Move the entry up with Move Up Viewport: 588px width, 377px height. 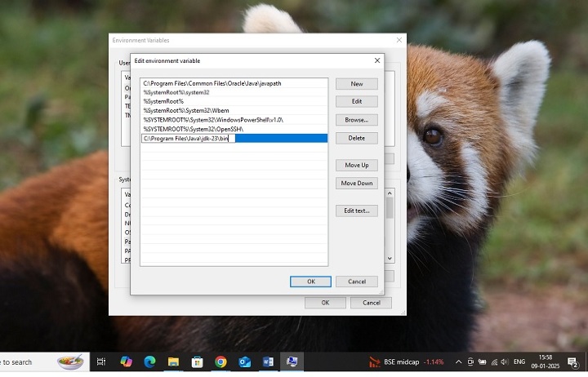(x=357, y=166)
